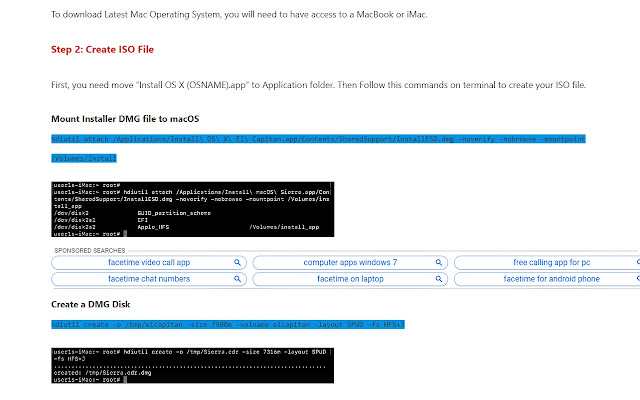This screenshot has width=640, height=400.
Task: Click the highlighted 'hdiutil attach' command line
Action: [x=318, y=139]
